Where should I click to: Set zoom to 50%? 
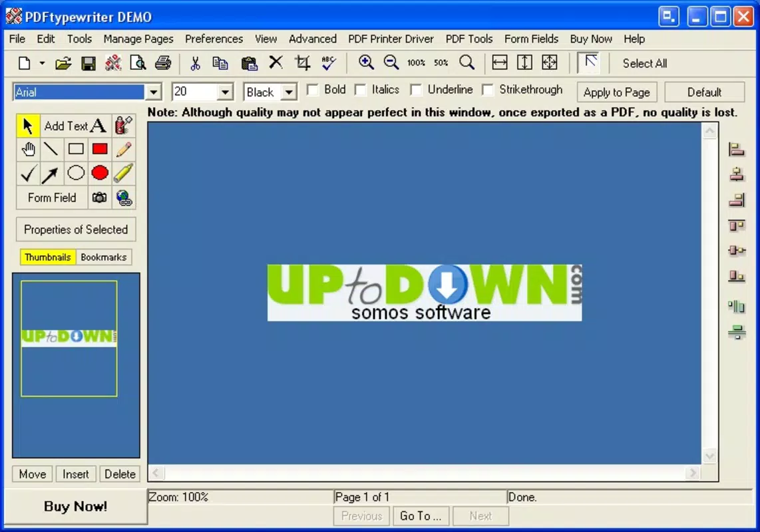point(441,63)
